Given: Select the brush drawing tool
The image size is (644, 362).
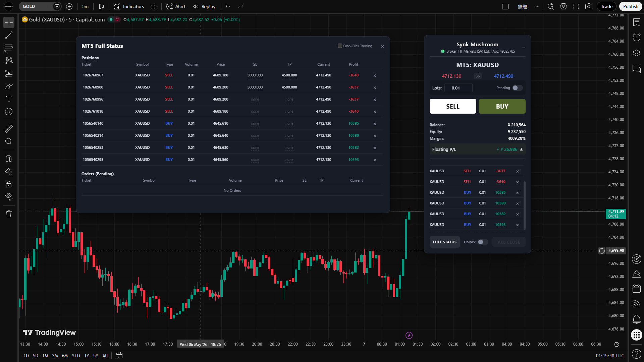Looking at the screenshot, I should tap(9, 86).
